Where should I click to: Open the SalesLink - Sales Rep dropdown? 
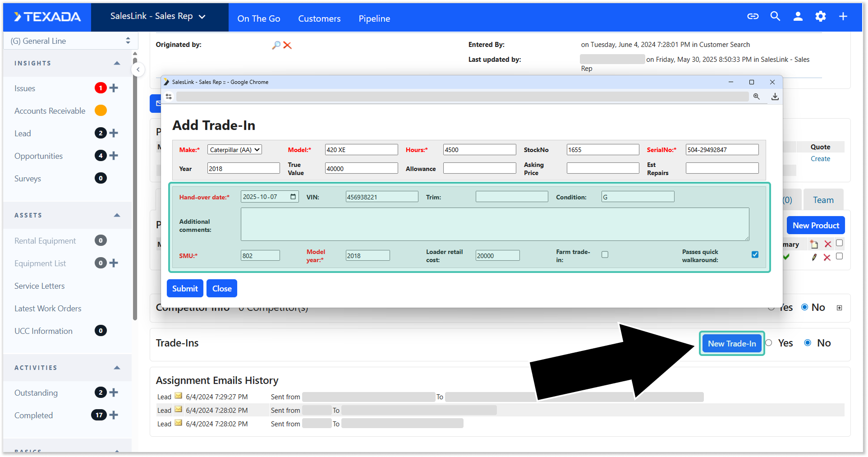(158, 16)
